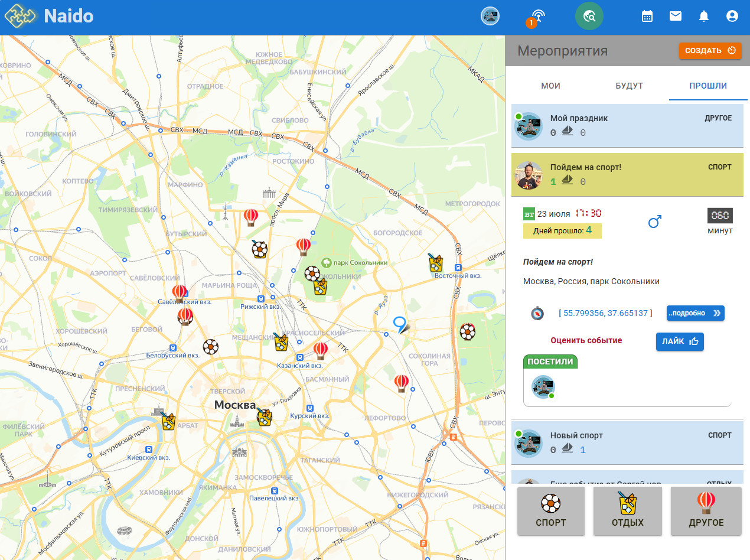Click the cocktail marker in парк Сокольники

click(x=321, y=286)
